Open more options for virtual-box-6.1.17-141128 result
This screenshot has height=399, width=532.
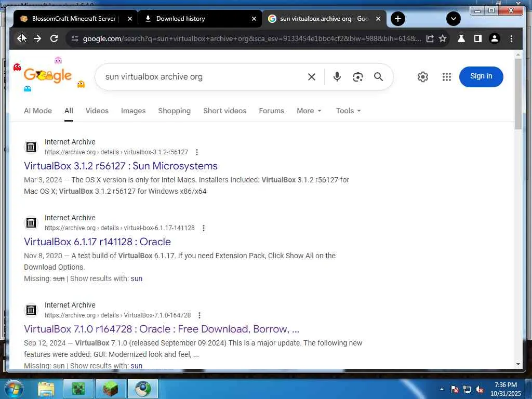pyautogui.click(x=204, y=229)
